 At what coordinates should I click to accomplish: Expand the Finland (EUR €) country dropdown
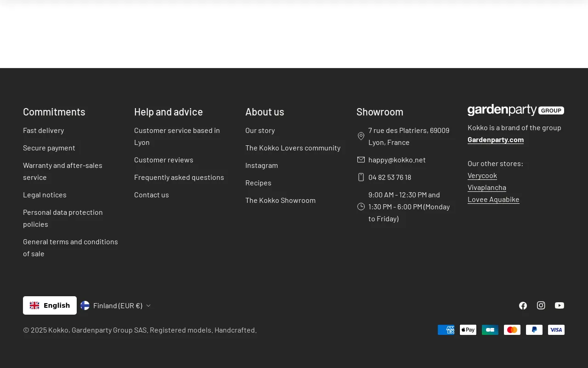click(x=115, y=305)
